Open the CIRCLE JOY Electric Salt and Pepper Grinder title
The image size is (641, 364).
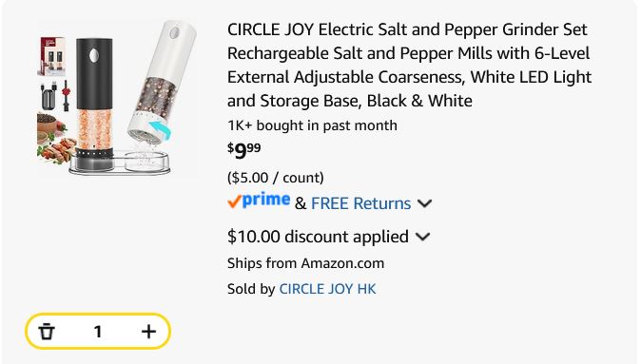pyautogui.click(x=409, y=65)
